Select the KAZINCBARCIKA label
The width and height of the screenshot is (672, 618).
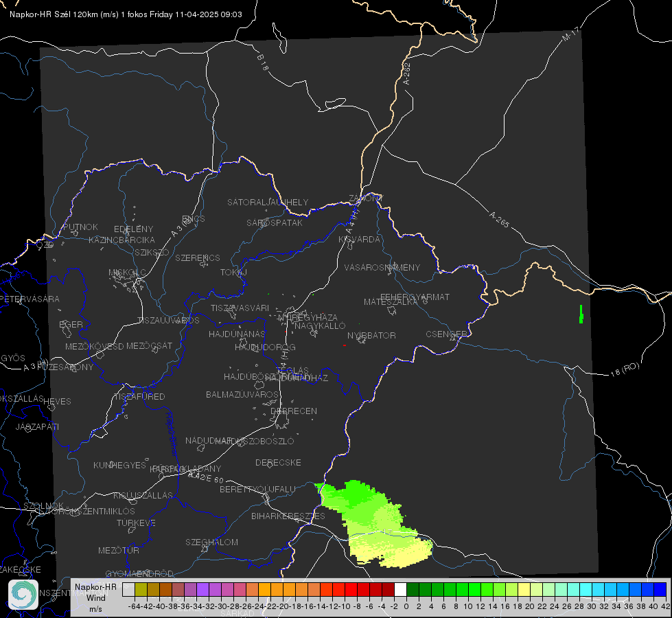[121, 240]
